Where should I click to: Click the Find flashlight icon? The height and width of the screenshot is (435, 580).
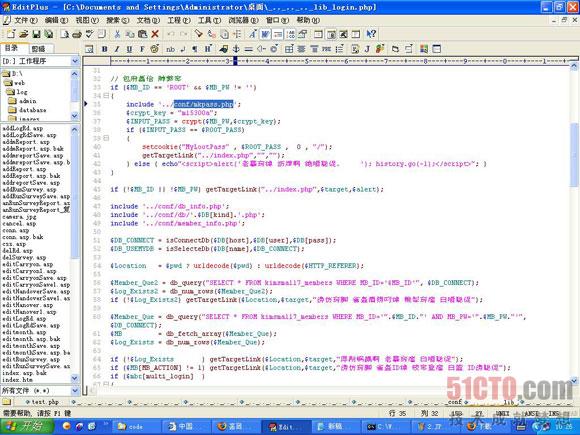(199, 34)
